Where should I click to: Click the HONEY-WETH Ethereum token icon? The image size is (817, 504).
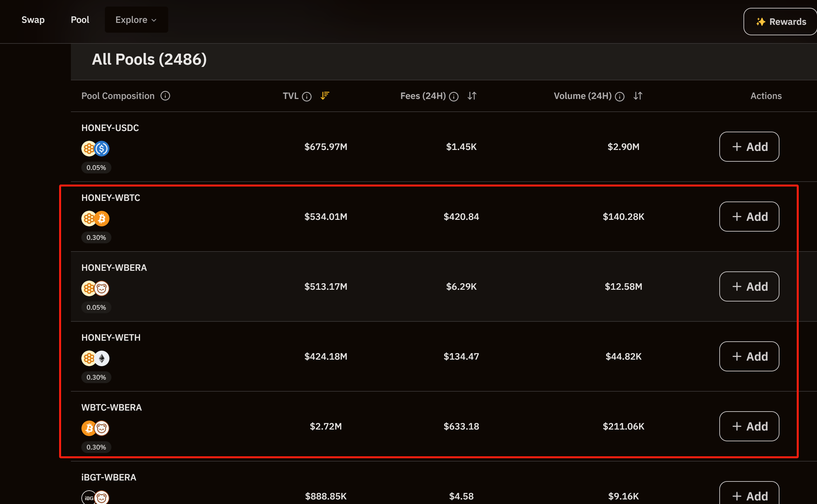102,358
